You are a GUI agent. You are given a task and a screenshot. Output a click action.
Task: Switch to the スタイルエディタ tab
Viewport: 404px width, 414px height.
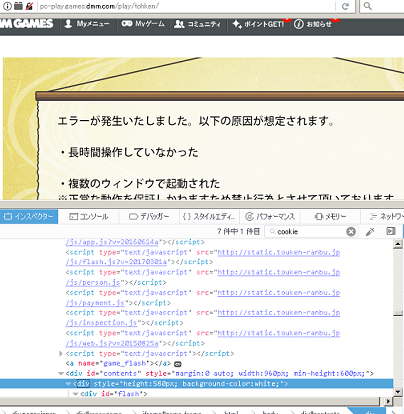(209, 217)
